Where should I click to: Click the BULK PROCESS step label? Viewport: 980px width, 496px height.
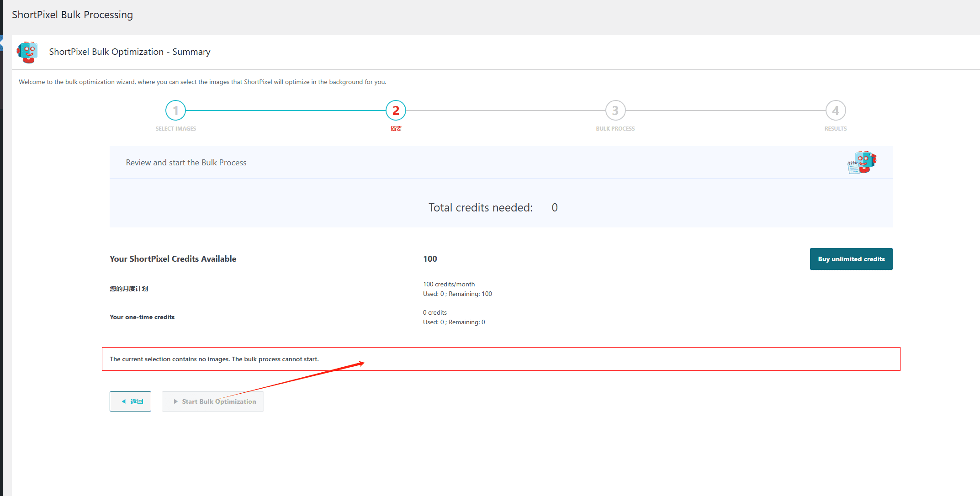(615, 129)
